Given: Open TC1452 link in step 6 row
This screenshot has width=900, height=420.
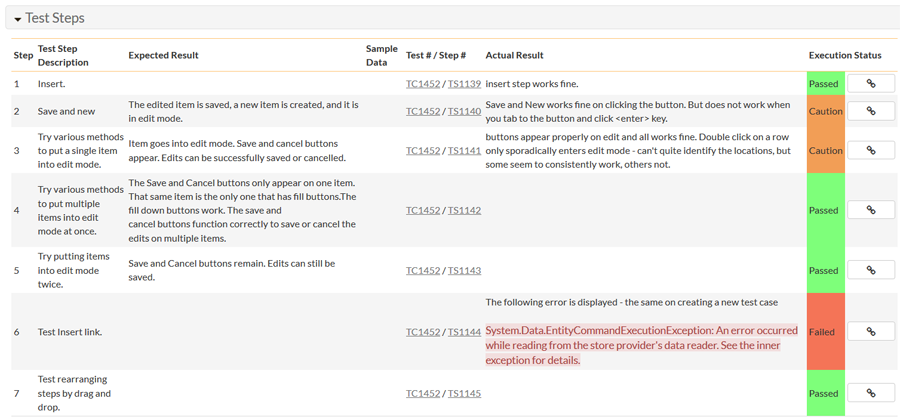Looking at the screenshot, I should point(422,331).
